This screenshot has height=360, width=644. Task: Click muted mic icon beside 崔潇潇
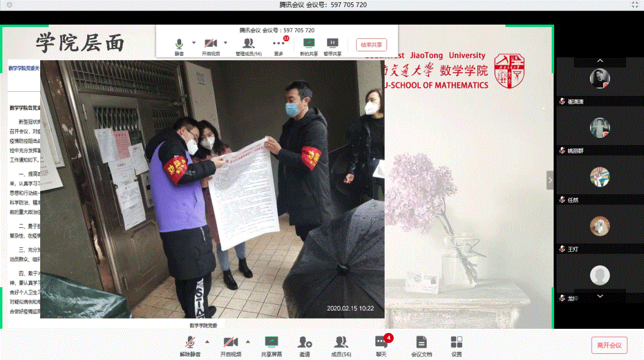point(562,101)
